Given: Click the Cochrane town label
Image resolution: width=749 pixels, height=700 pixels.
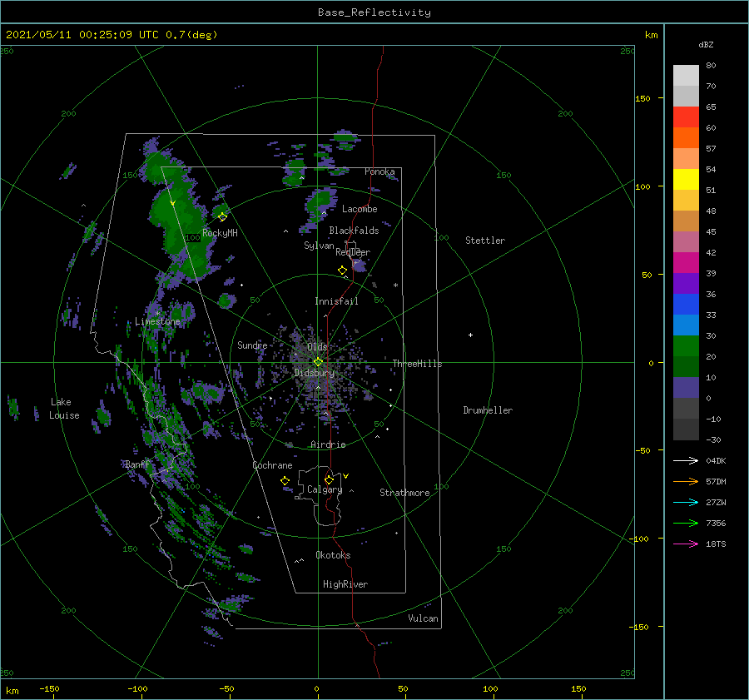Looking at the screenshot, I should coord(272,465).
